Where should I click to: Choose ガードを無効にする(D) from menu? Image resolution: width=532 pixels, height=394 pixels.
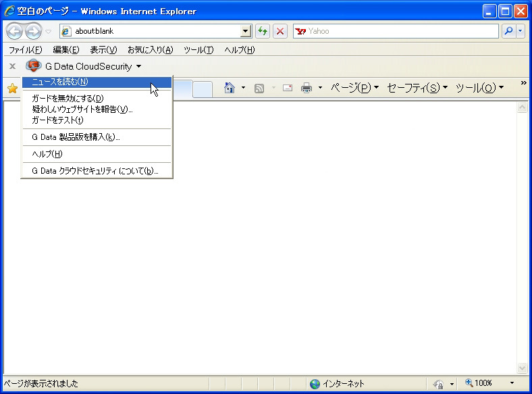tap(97, 99)
